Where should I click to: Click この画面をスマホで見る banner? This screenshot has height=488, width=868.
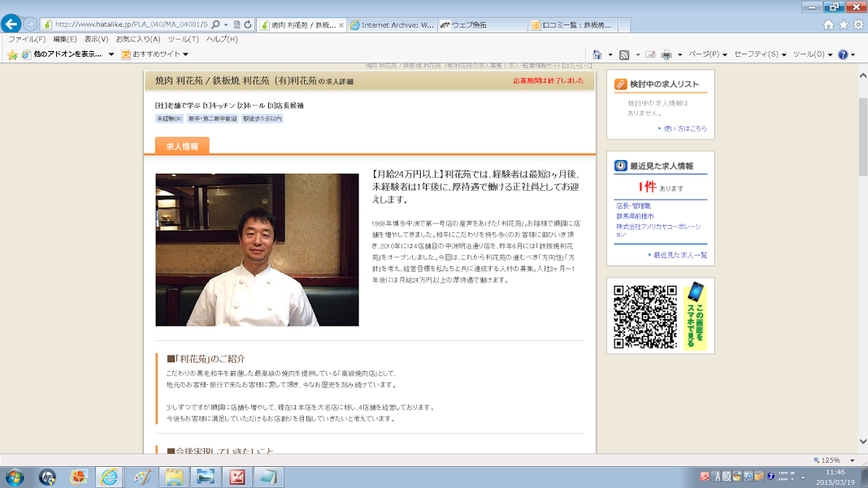(x=695, y=317)
